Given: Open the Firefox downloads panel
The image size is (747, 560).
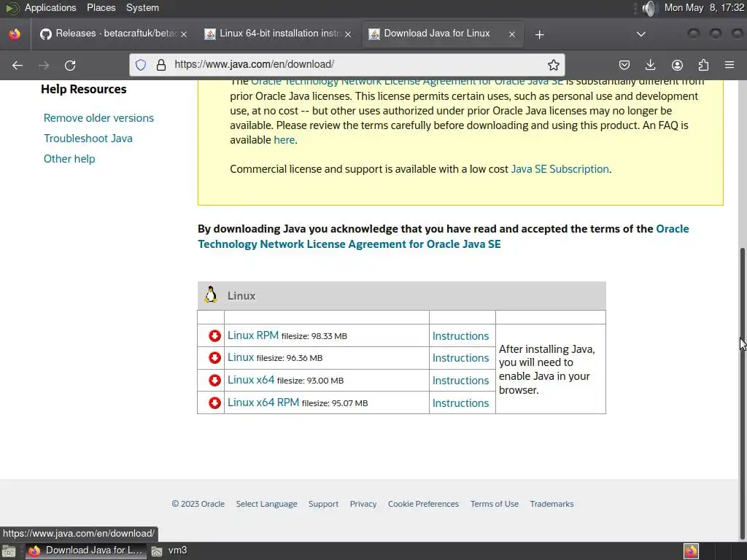Looking at the screenshot, I should click(650, 65).
